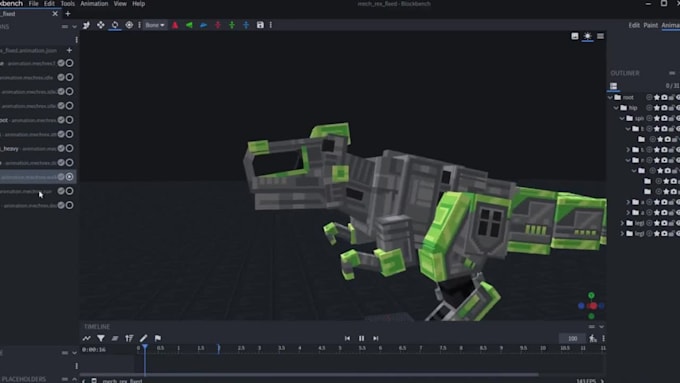Collapse the spin folder in the outliner
Screen dimensions: 680x383
(x=622, y=118)
